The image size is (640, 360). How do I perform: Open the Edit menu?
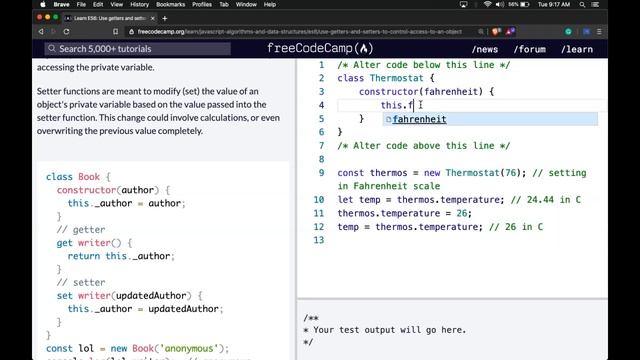click(98, 4)
